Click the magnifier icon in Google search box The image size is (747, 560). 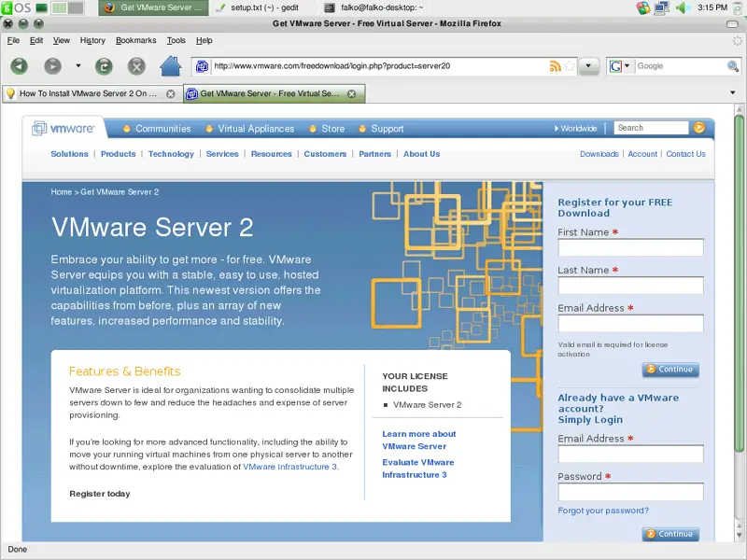click(x=733, y=66)
